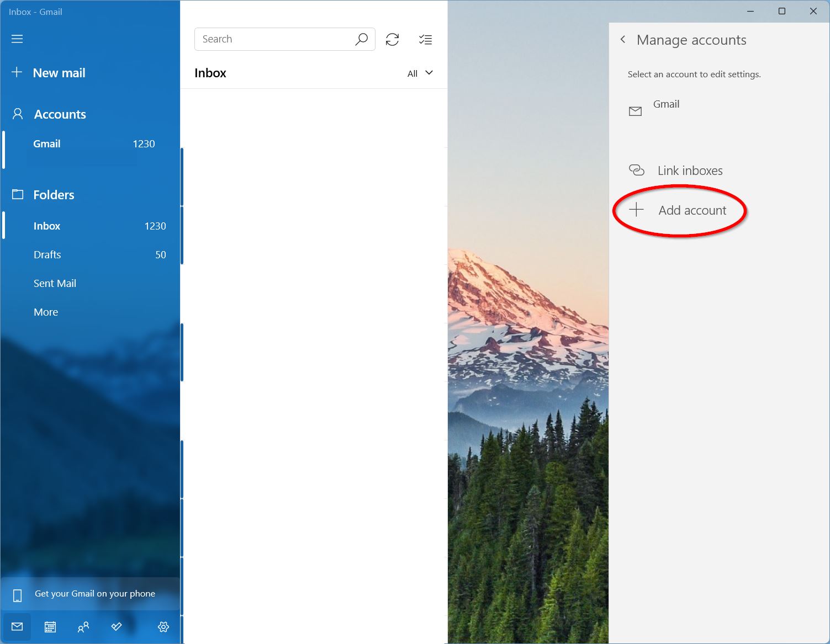Select the Gmail account in sidebar
Viewport: 830px width, 644px height.
(90, 150)
